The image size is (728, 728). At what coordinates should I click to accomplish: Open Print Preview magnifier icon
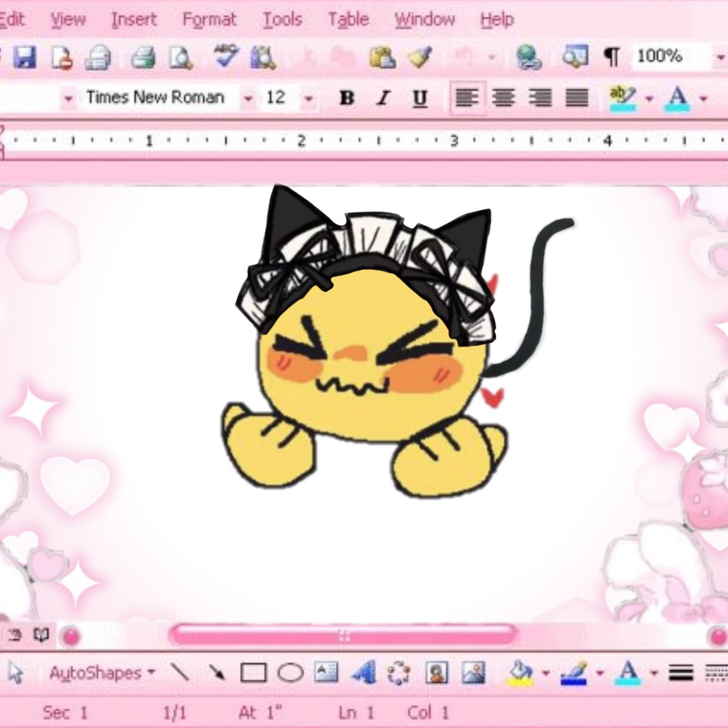pos(180,58)
